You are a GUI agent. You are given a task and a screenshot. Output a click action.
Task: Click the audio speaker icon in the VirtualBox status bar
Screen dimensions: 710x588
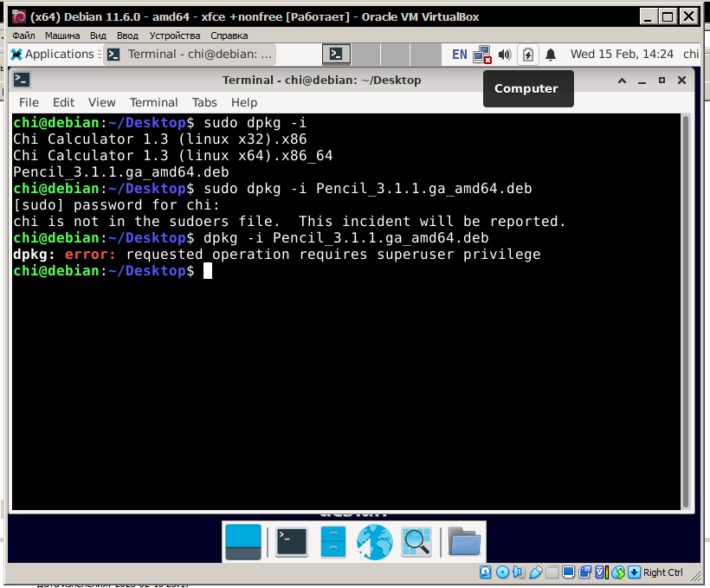(x=519, y=572)
